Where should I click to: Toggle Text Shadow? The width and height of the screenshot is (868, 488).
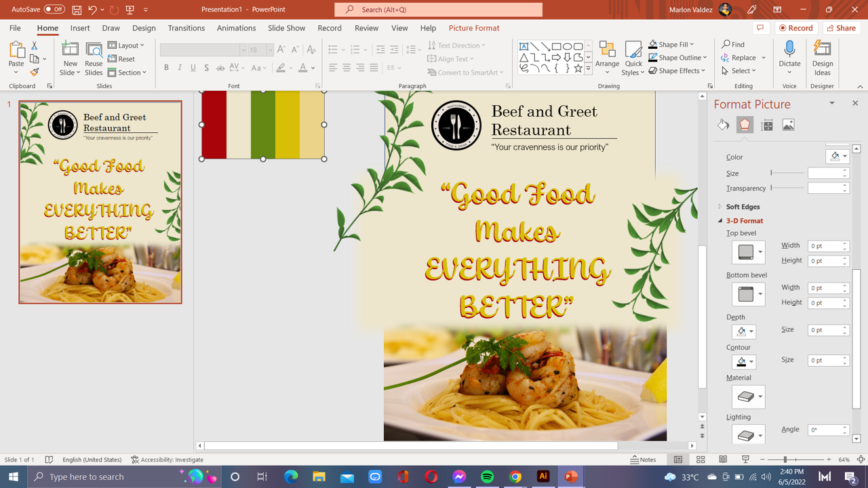click(x=207, y=68)
